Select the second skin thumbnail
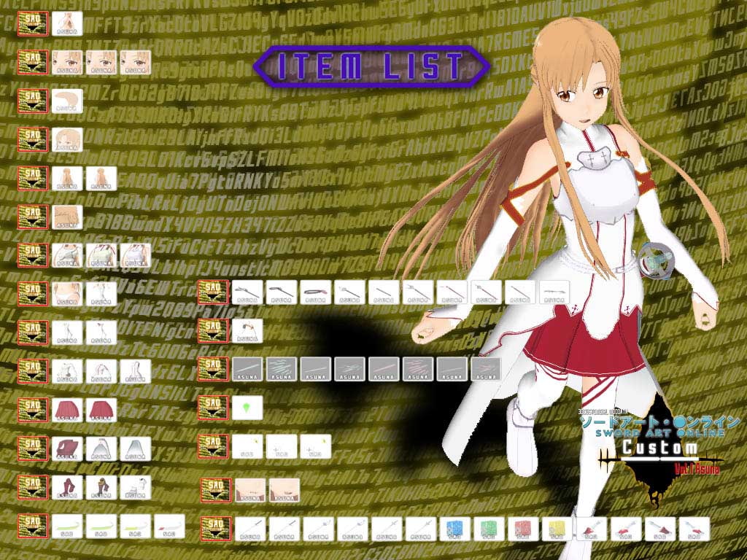 click(x=285, y=490)
